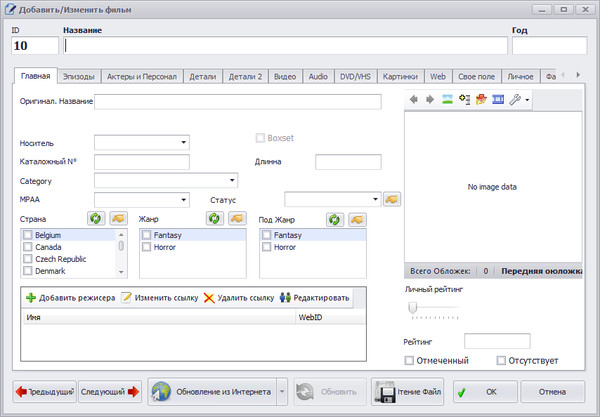Image resolution: width=600 pixels, height=417 pixels.
Task: Click the previous cover arrow icon
Action: pyautogui.click(x=413, y=100)
